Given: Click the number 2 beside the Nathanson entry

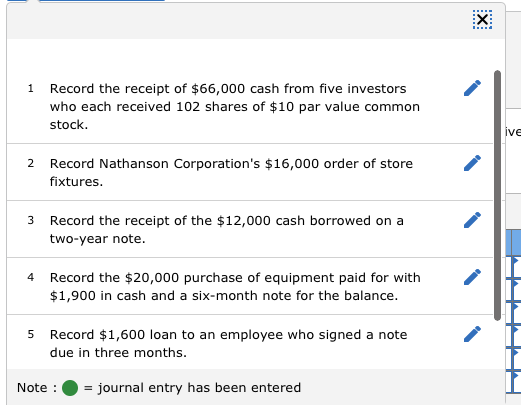Looking at the screenshot, I should point(31,163).
